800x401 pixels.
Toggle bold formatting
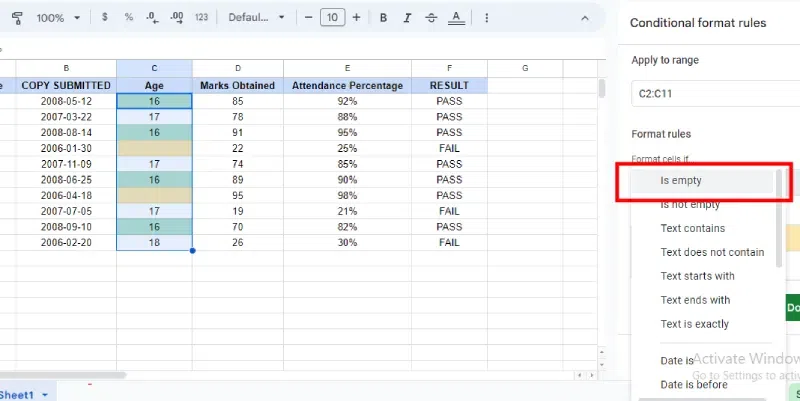383,18
